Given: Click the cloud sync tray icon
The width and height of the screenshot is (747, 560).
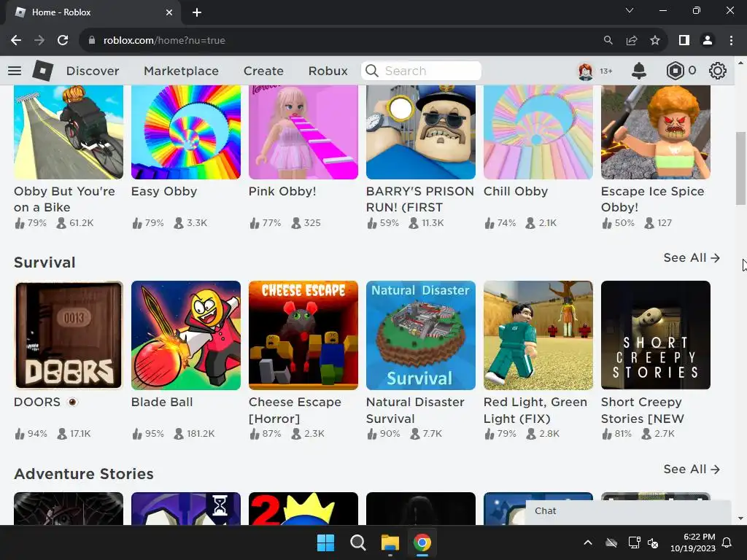Looking at the screenshot, I should pos(611,542).
